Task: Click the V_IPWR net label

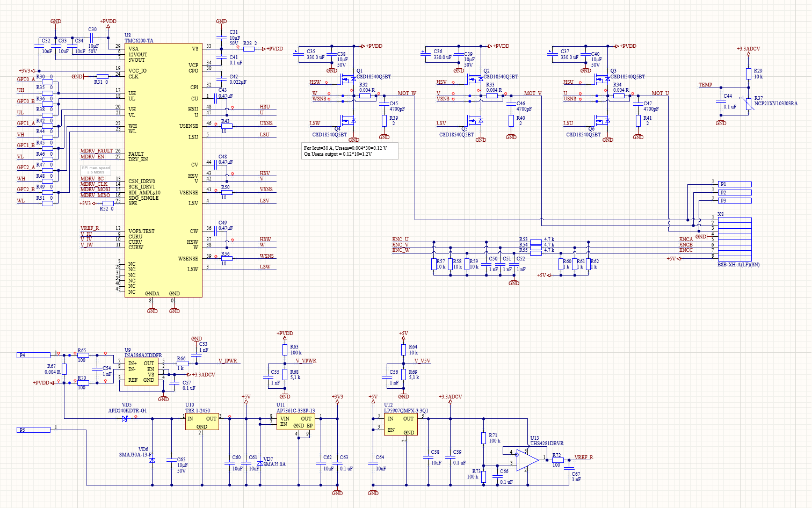Action: (228, 361)
